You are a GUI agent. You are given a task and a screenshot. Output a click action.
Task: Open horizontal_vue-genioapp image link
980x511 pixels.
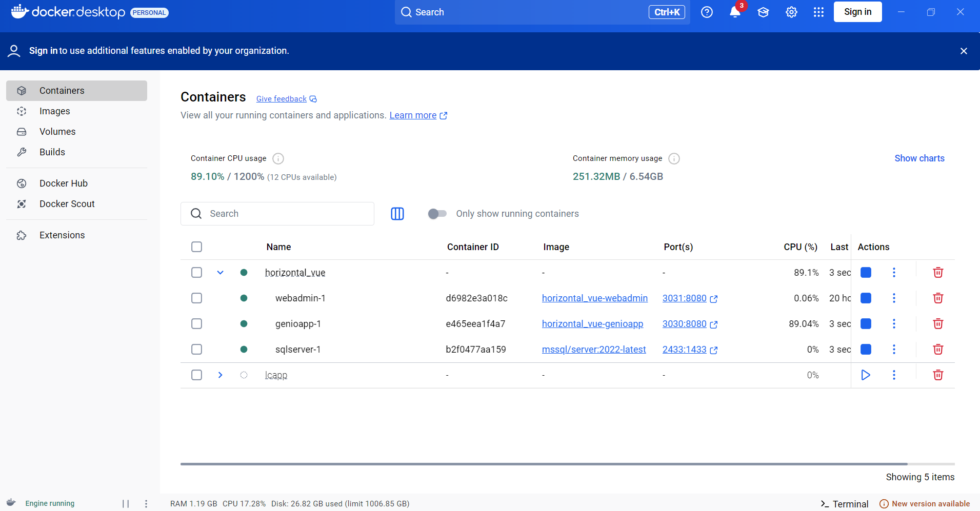(592, 324)
